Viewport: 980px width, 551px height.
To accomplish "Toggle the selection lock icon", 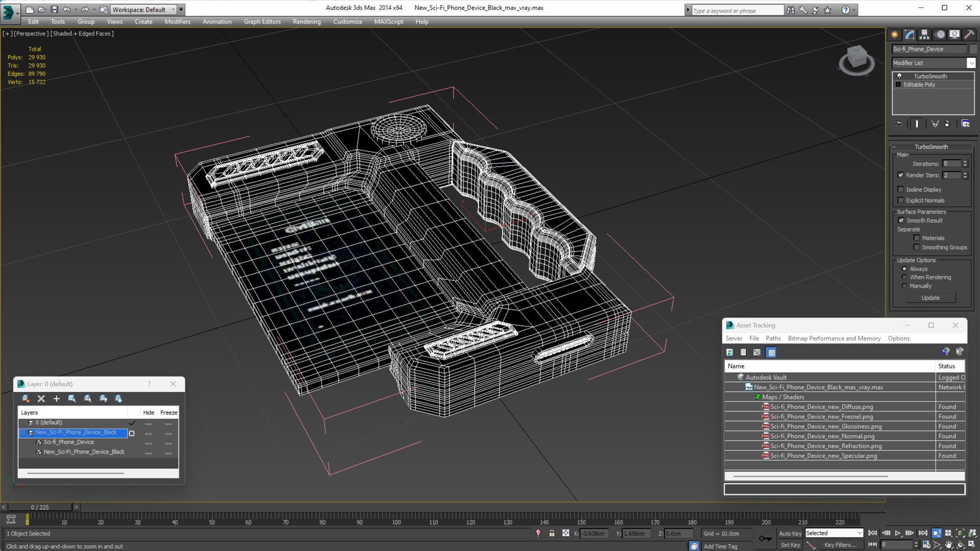I will point(552,533).
